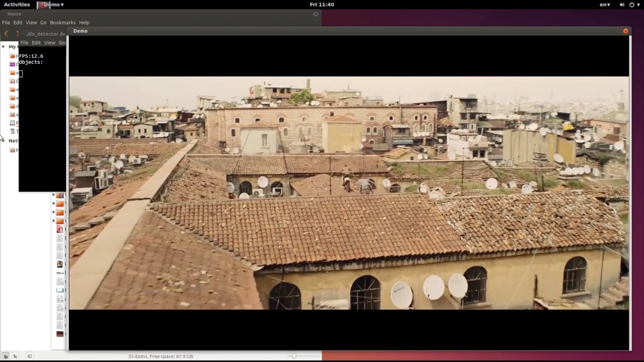Select the red document icon in Home file list
The image size is (644, 362).
click(60, 230)
